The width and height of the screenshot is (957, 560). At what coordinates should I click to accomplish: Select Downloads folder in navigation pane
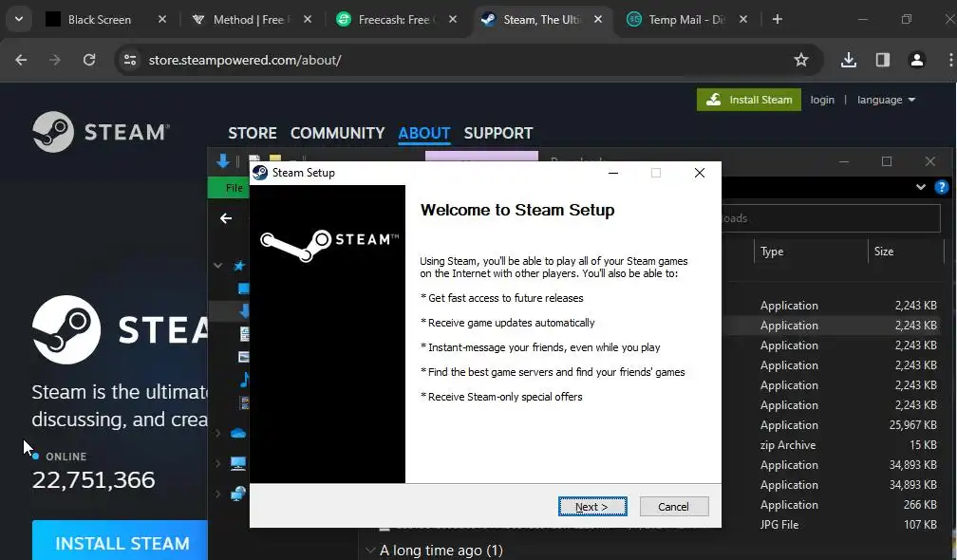(244, 311)
